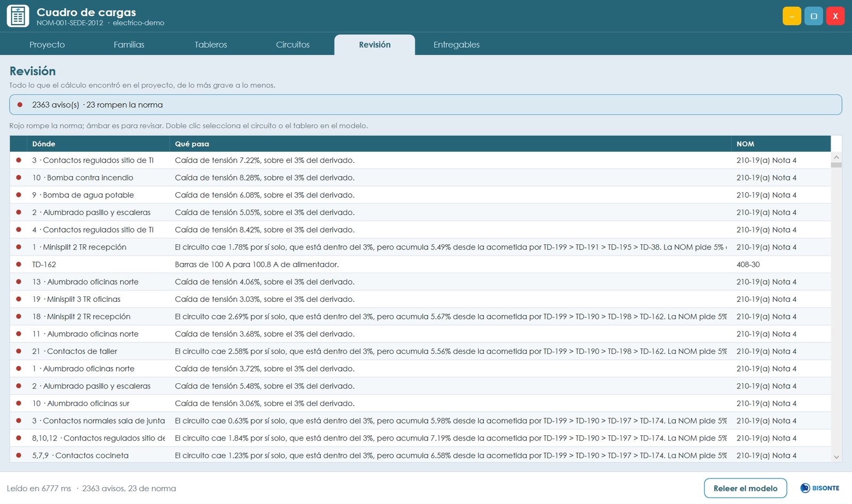Click the Releer el modelo button
852x504 pixels.
click(745, 488)
